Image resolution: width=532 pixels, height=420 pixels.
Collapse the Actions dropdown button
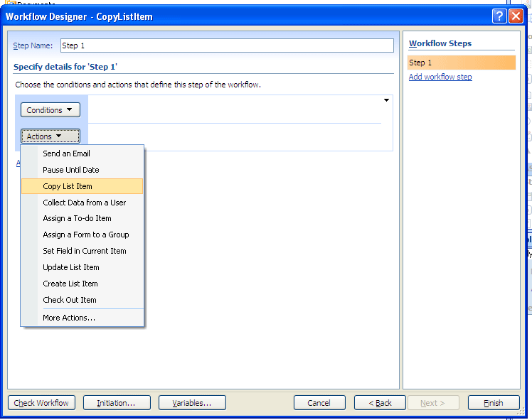(x=50, y=136)
